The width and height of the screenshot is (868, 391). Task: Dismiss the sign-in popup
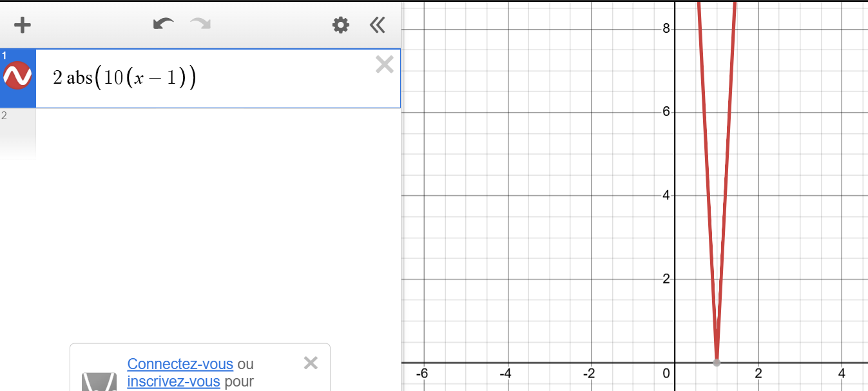pyautogui.click(x=311, y=363)
